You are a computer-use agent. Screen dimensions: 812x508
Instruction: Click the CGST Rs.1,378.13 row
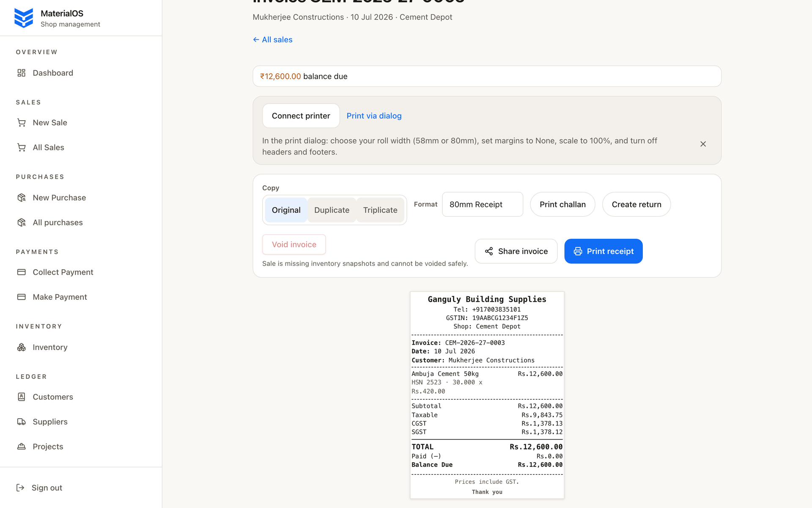pos(487,424)
